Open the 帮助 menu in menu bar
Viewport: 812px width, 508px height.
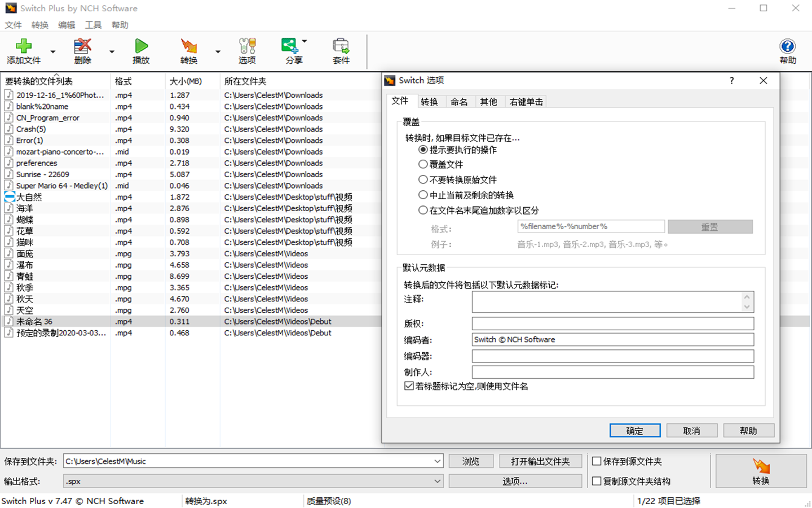point(120,25)
